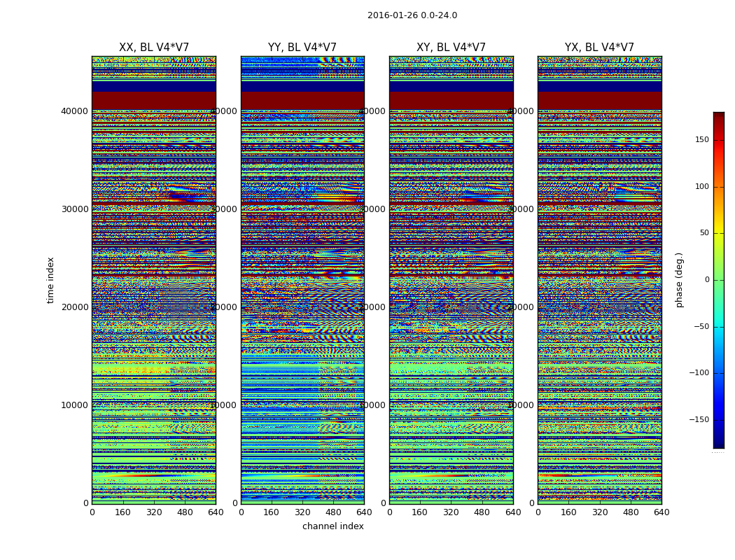The width and height of the screenshot is (735, 560).
Task: Click the dark blue band in YY panel
Action: [302, 87]
